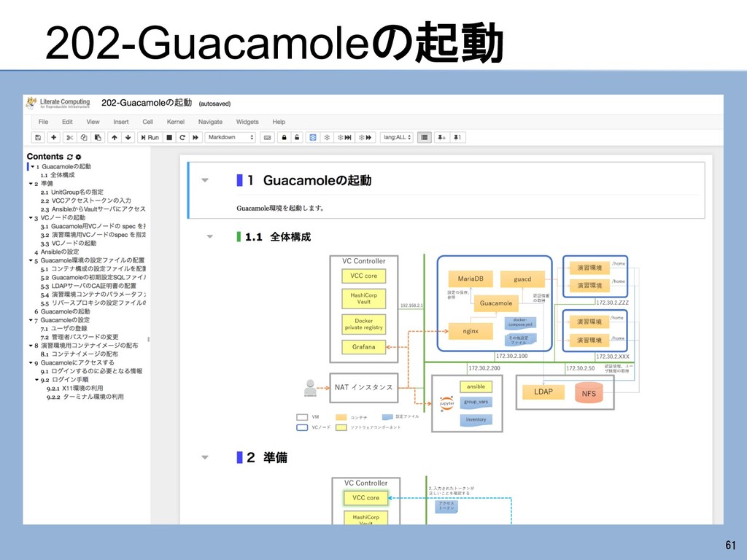747x560 pixels.
Task: Collapse section 3 VCノードの起動 in Contents
Action: (31, 218)
